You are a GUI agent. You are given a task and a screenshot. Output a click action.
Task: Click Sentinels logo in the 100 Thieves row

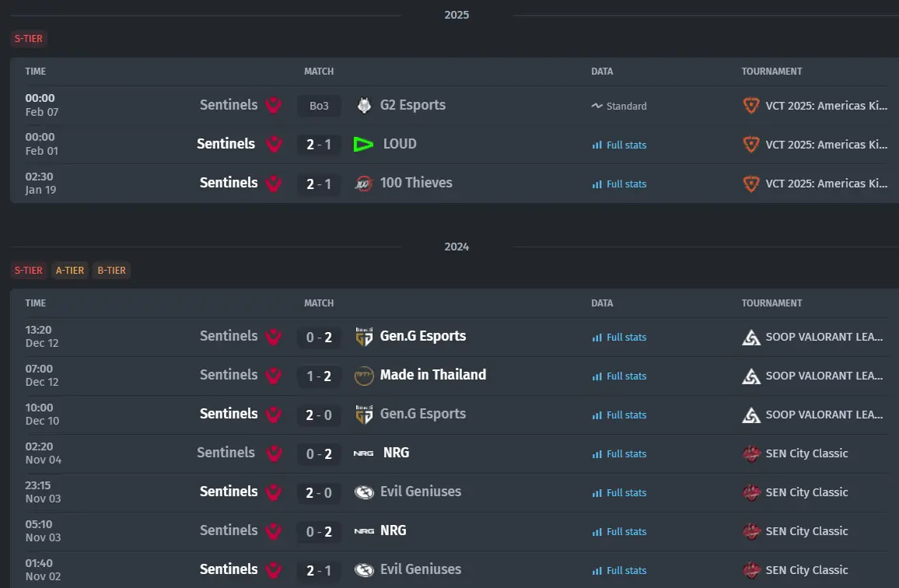point(274,184)
